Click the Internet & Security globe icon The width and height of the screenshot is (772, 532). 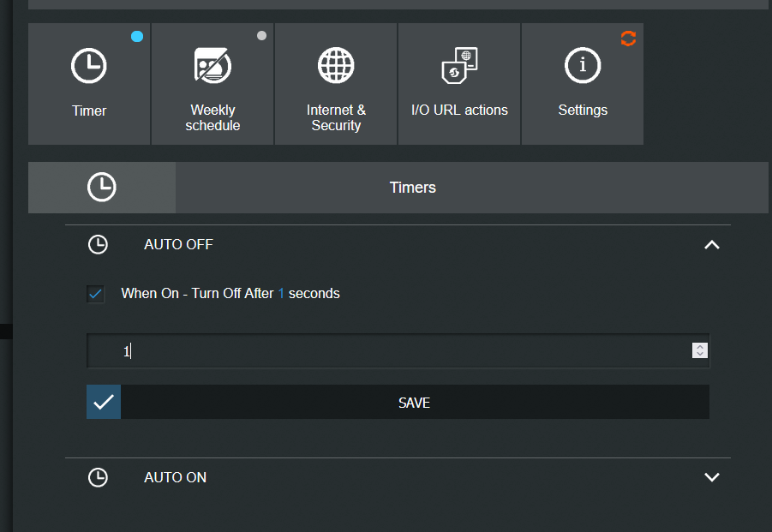coord(336,65)
